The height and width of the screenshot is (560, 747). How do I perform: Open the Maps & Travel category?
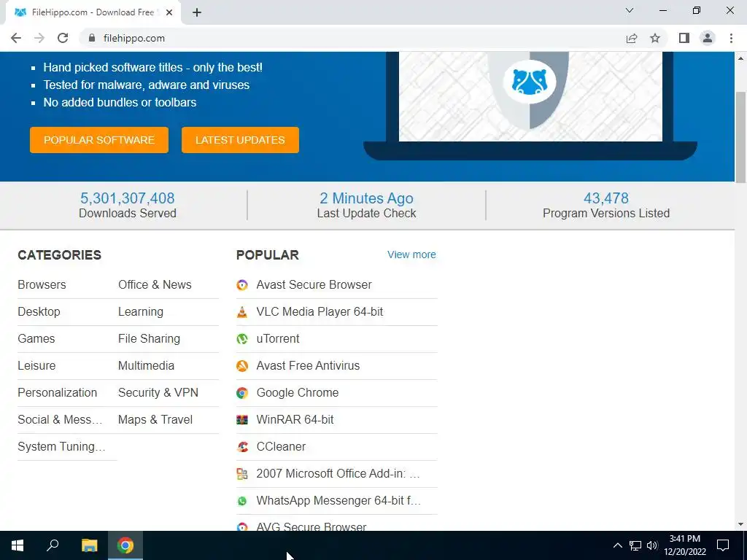[x=155, y=420]
